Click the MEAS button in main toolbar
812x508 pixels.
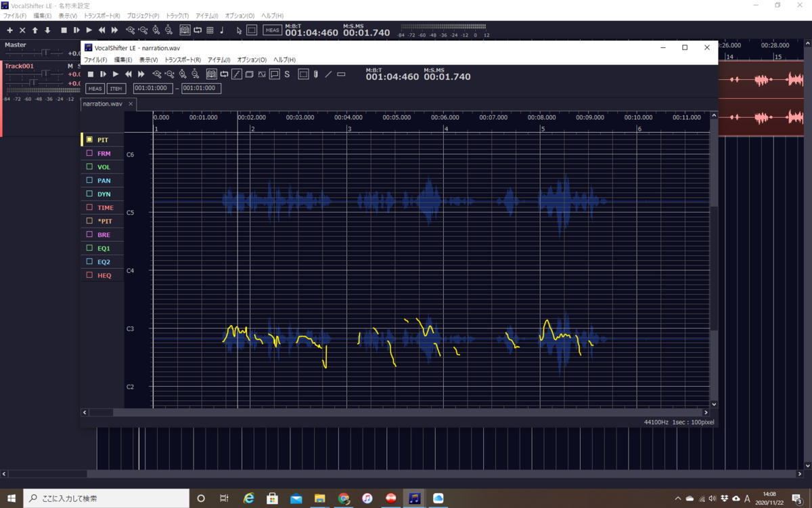coord(273,30)
